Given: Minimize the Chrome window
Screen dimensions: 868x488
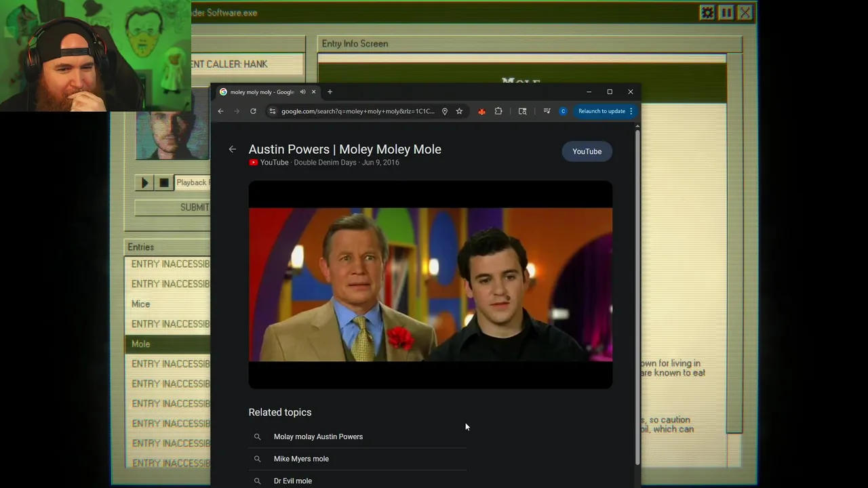Looking at the screenshot, I should coord(589,92).
